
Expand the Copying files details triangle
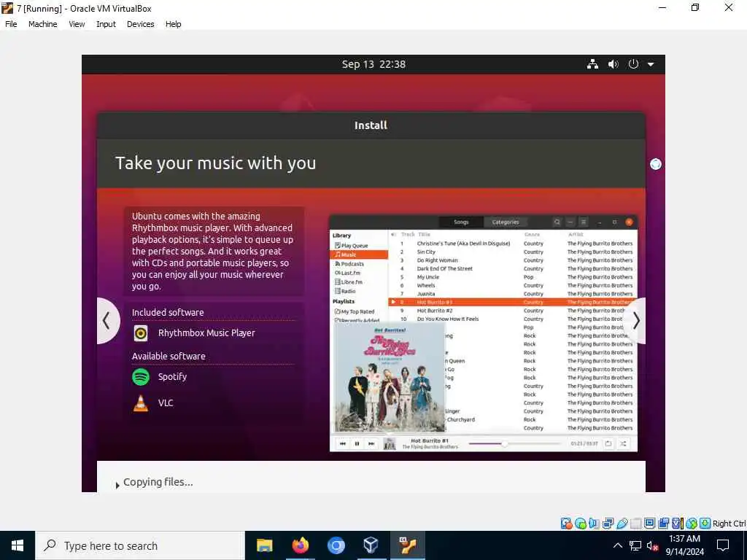tap(117, 485)
